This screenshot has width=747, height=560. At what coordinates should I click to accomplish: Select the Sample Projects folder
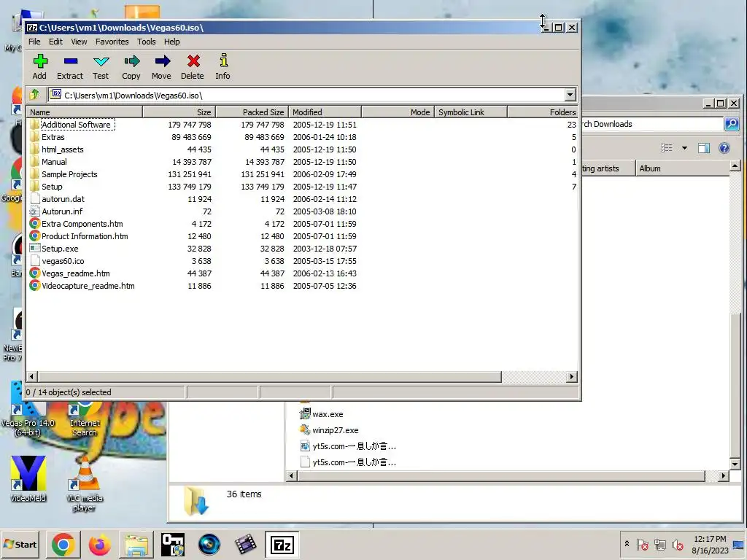coord(69,174)
